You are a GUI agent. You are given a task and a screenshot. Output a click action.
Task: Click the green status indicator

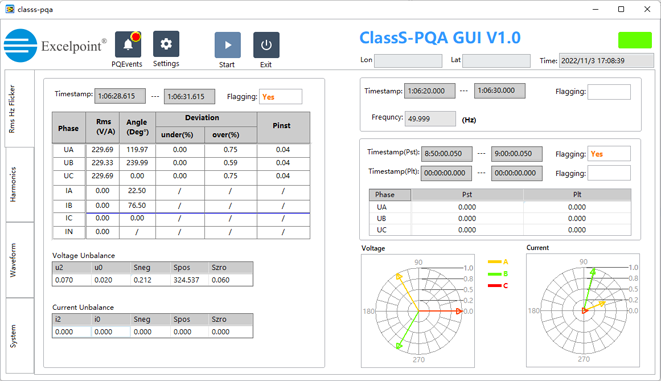tap(635, 40)
